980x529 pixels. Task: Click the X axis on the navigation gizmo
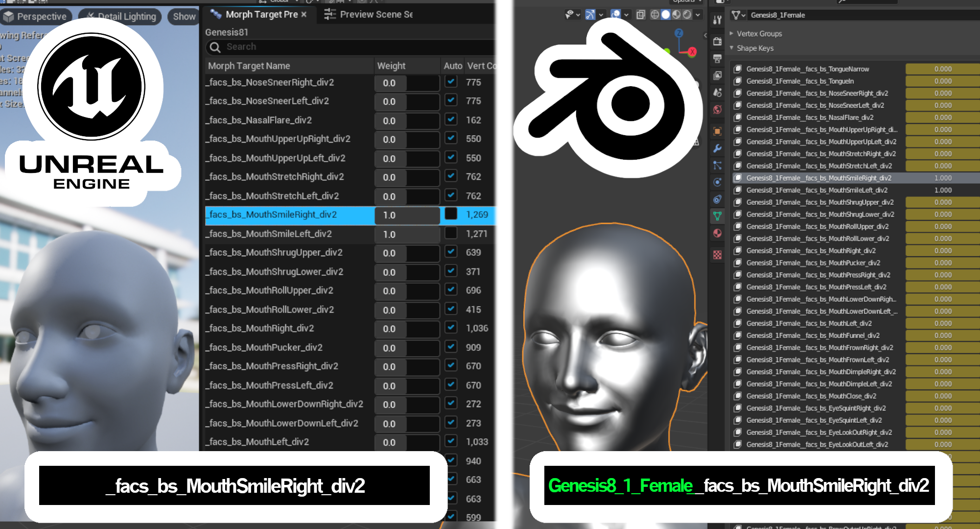click(x=692, y=51)
